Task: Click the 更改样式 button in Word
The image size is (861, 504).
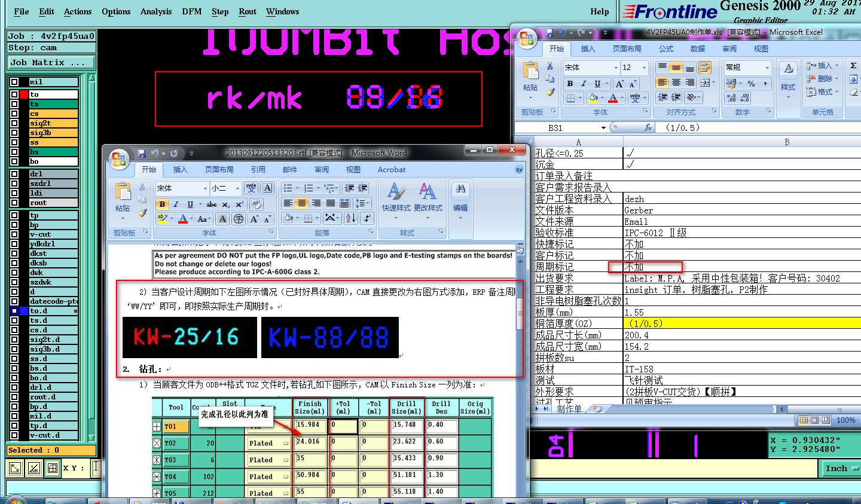Action: 428,200
